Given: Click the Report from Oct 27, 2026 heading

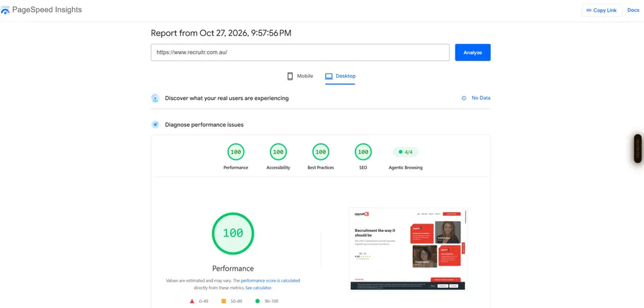Looking at the screenshot, I should (221, 34).
